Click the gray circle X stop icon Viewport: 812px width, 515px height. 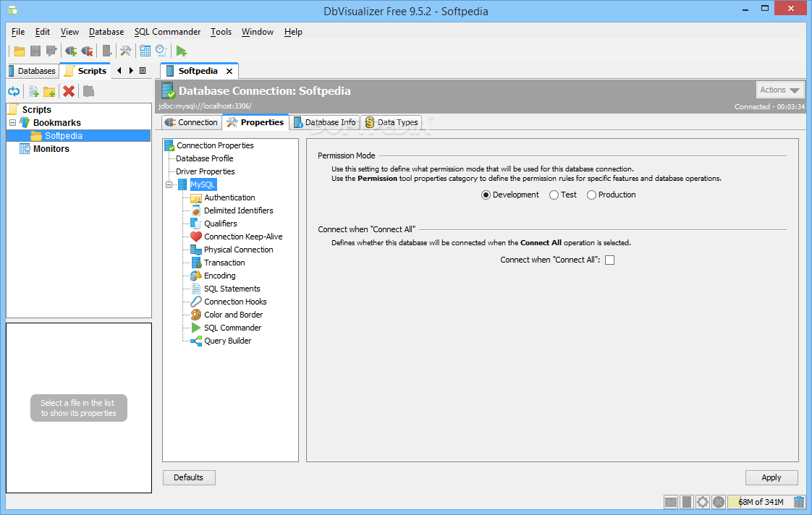click(x=718, y=501)
